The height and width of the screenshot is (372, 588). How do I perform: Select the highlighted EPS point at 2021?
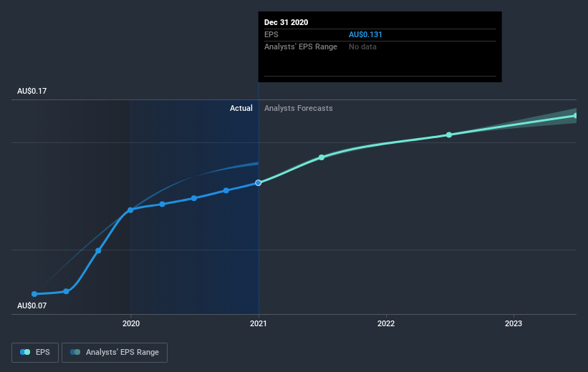coord(259,182)
